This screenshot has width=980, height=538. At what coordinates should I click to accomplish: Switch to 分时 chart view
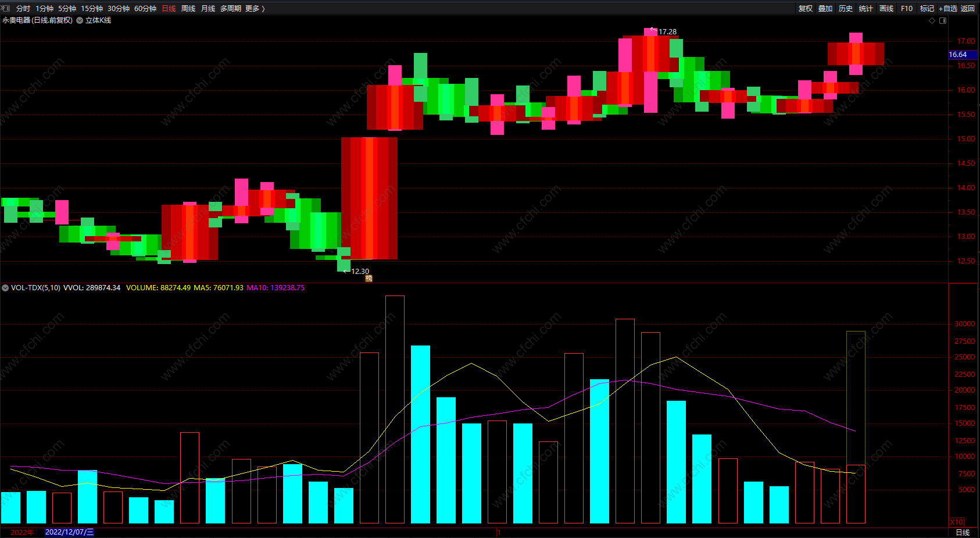coord(23,9)
